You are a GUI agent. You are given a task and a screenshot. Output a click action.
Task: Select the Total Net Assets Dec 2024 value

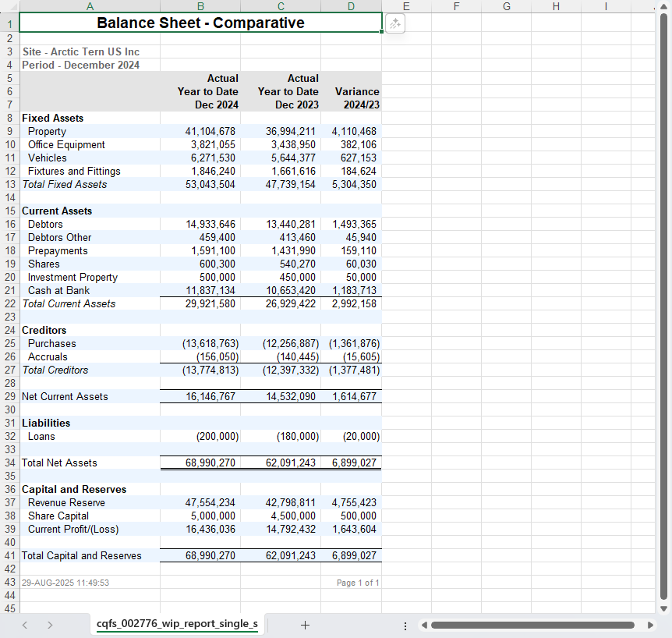(210, 463)
